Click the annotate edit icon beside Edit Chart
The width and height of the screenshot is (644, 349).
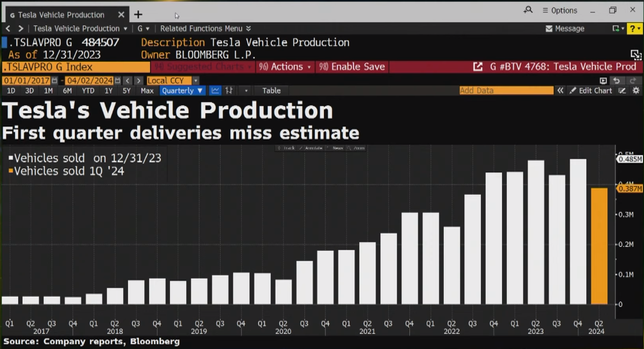[x=622, y=90]
